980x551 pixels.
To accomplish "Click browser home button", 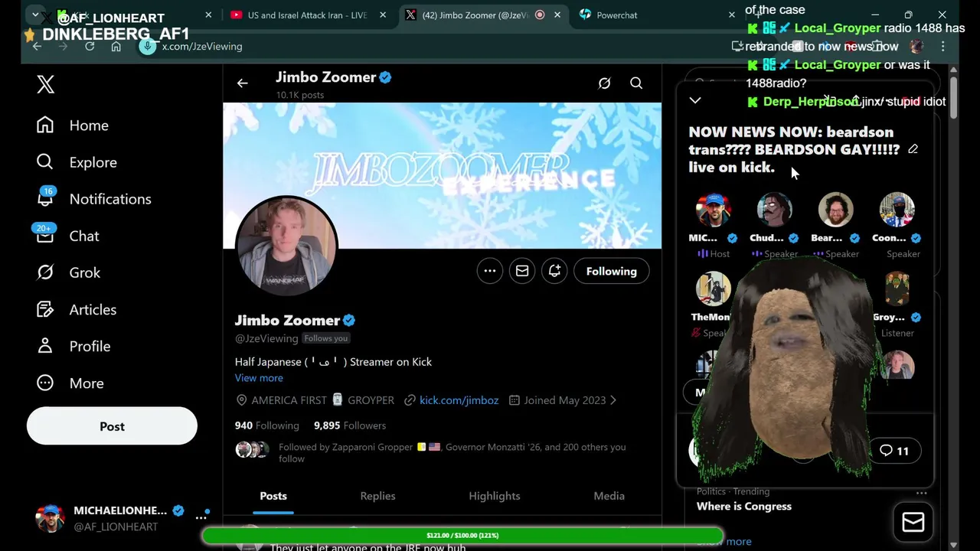I will 116,47.
